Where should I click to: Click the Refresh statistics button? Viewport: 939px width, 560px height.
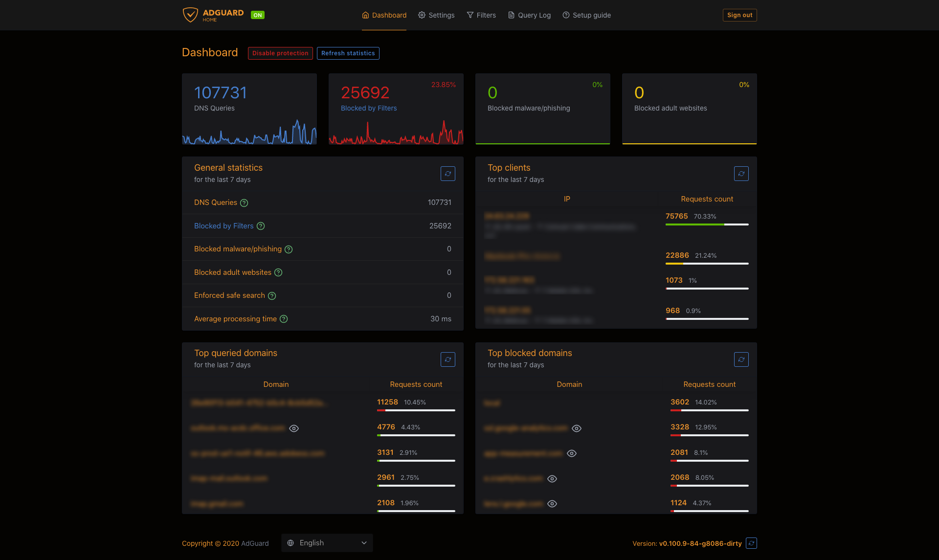(x=348, y=53)
